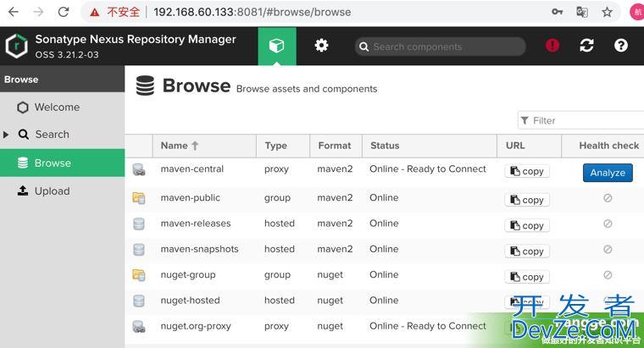Click the insecure warning triangle icon

tap(95, 13)
